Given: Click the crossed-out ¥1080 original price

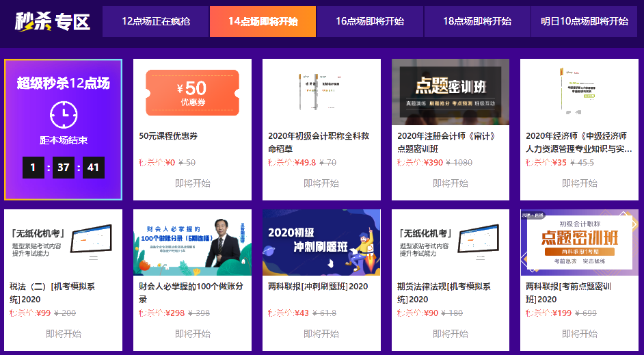Looking at the screenshot, I should [459, 163].
